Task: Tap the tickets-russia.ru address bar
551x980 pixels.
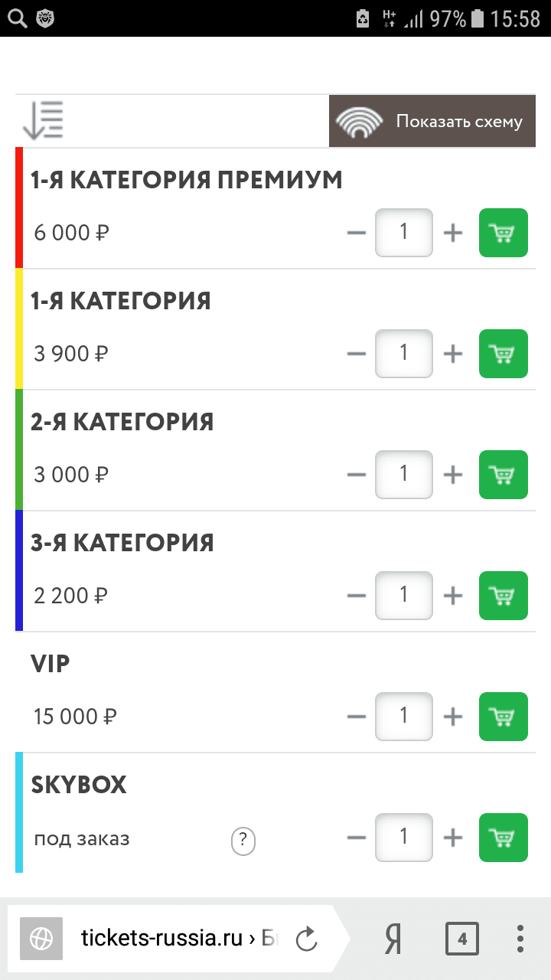Action: (176, 939)
